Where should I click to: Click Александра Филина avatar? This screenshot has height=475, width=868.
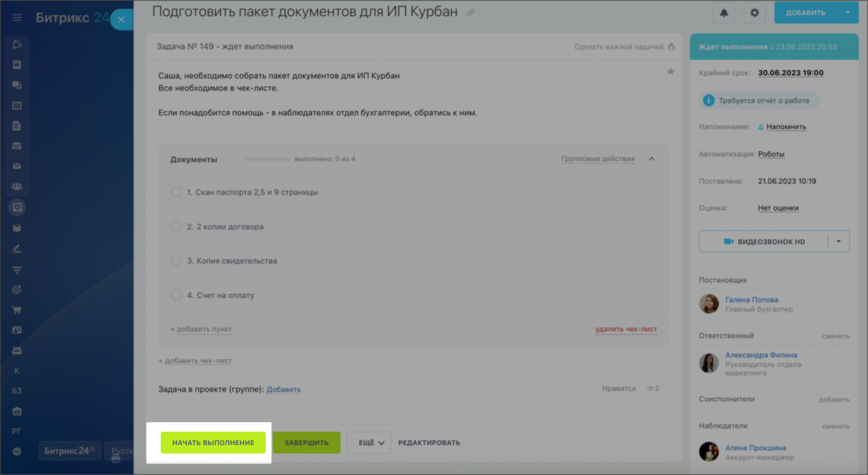pos(709,363)
